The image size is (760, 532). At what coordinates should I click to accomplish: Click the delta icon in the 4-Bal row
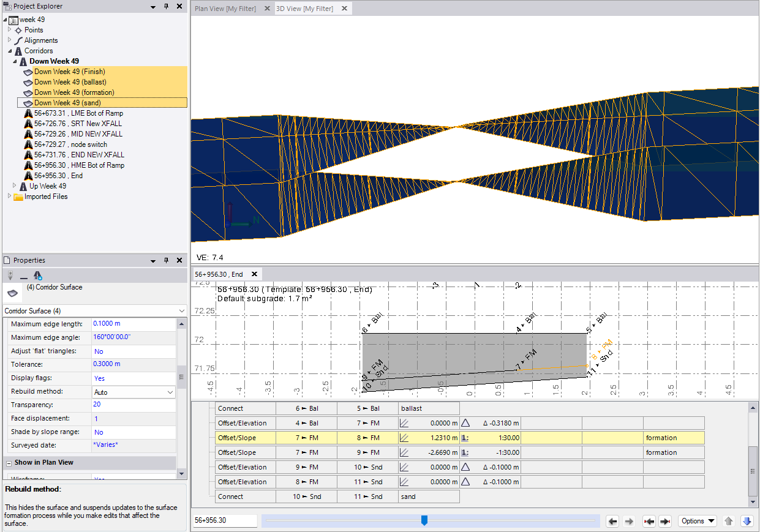point(465,423)
